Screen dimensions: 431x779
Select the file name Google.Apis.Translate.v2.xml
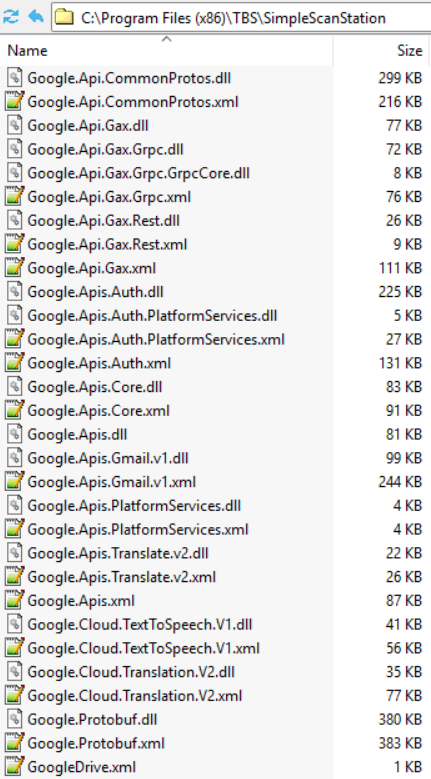click(122, 577)
